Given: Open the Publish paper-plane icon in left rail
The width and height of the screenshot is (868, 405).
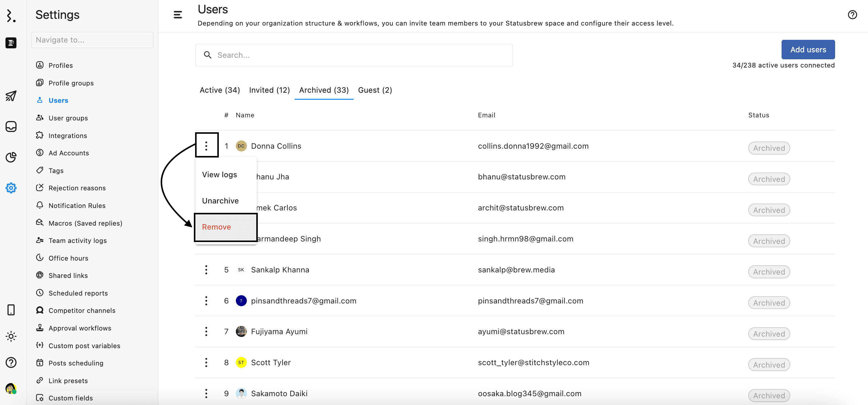Looking at the screenshot, I should click(x=11, y=96).
